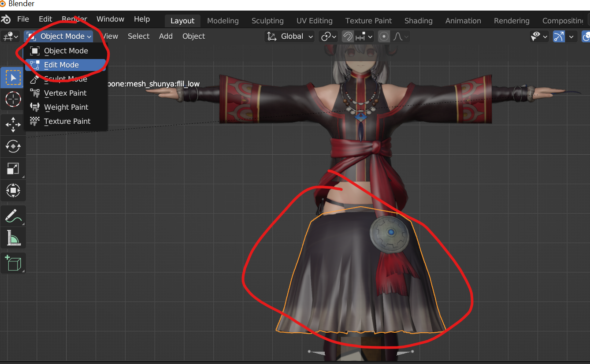590x364 pixels.
Task: Switch to the Texture Paint workspace tab
Action: click(369, 21)
